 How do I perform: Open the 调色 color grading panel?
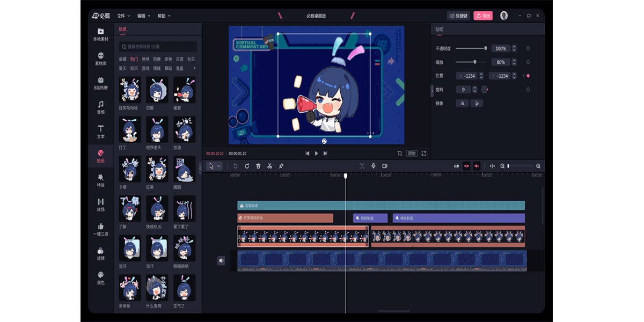101,279
